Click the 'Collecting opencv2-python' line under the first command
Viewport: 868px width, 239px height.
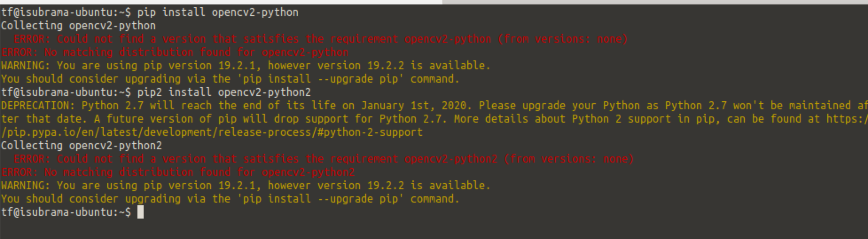[78, 26]
